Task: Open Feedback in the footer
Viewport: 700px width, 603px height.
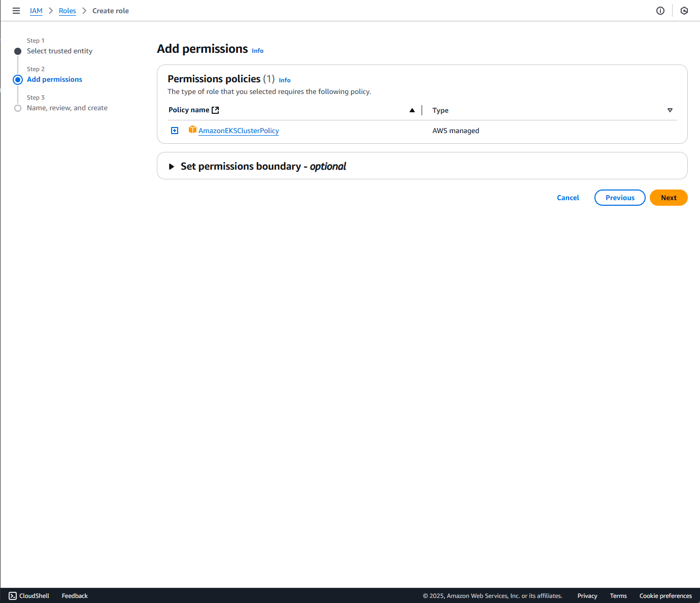Action: 75,596
